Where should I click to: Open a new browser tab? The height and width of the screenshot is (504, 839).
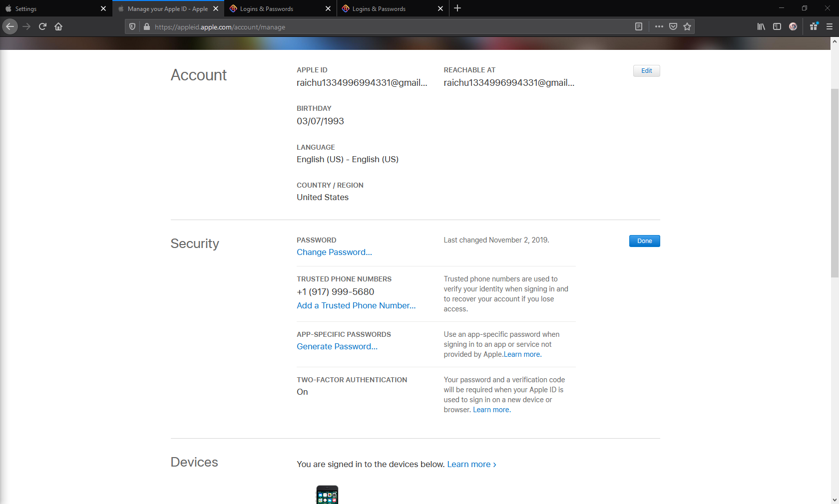457,8
